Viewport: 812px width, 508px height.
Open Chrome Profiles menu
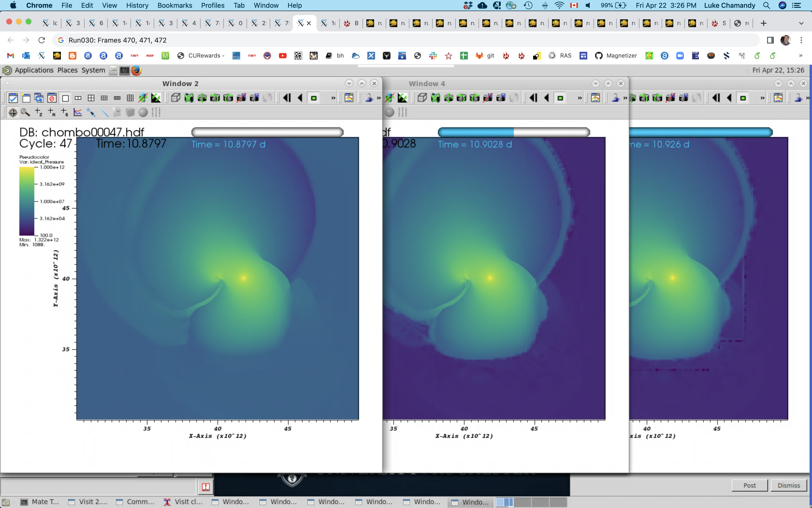(x=213, y=5)
